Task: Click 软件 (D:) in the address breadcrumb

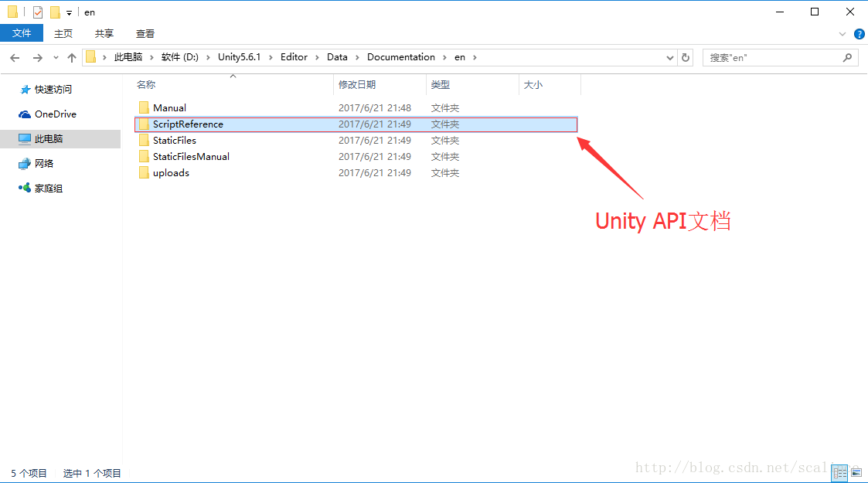Action: point(180,57)
